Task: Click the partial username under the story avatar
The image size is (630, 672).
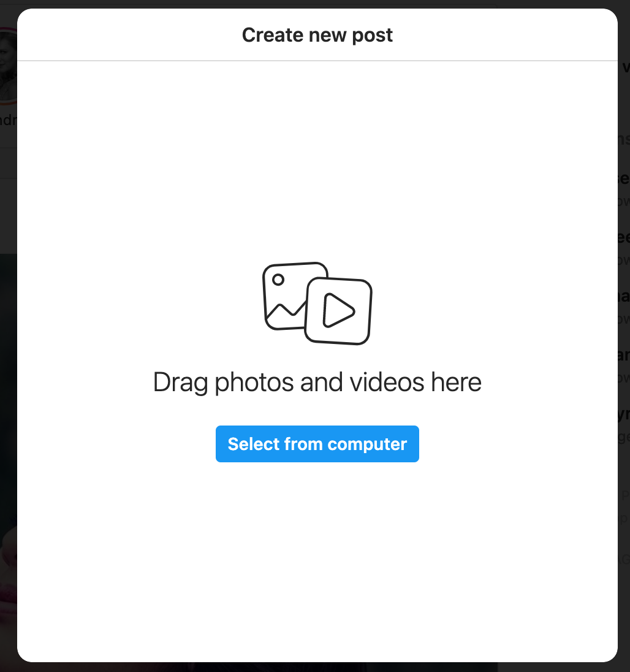Action: coord(8,120)
